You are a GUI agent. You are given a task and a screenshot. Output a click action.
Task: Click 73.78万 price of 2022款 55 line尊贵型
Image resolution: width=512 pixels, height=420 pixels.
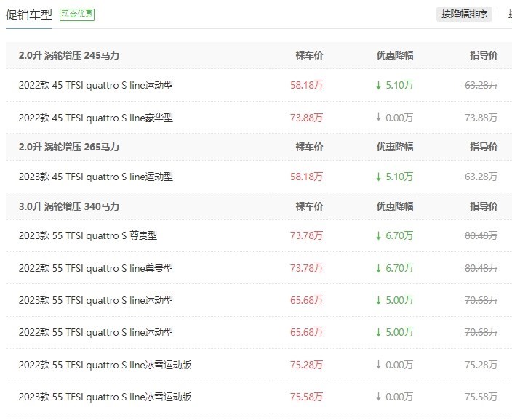[x=306, y=268]
